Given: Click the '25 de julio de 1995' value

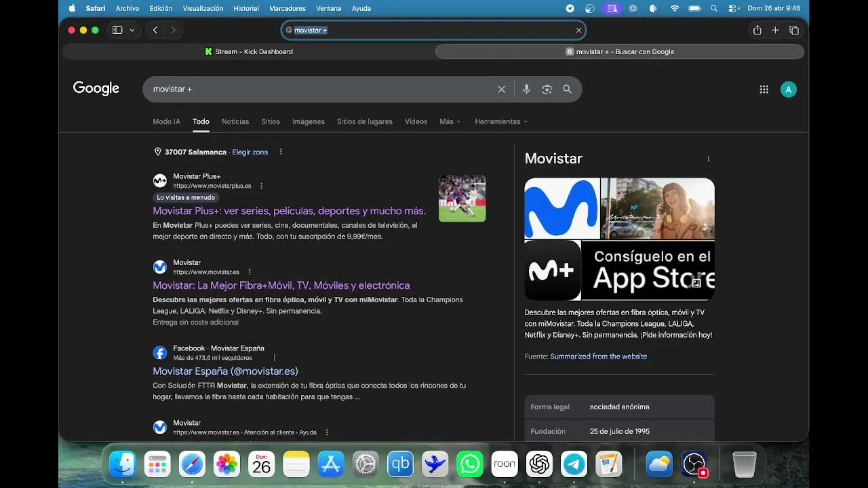Looking at the screenshot, I should click(620, 431).
